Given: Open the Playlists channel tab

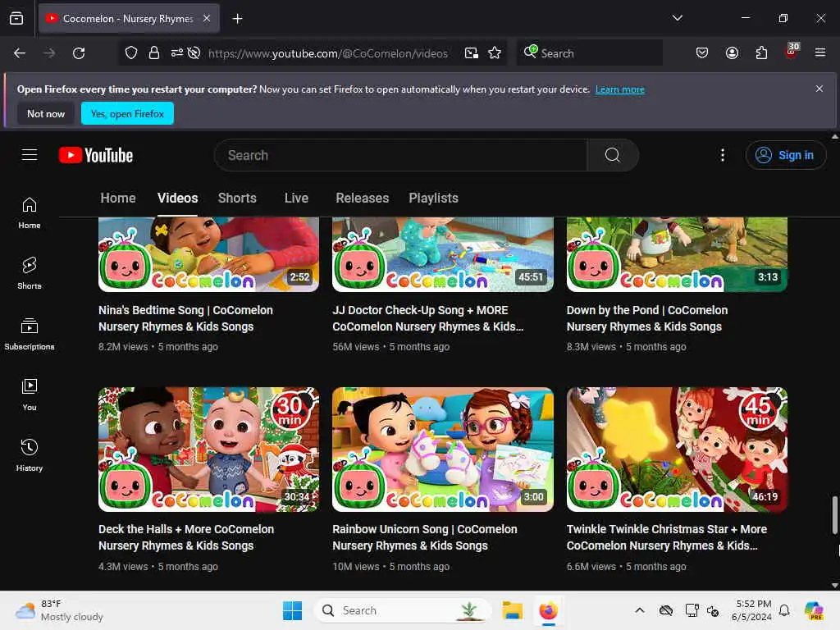Looking at the screenshot, I should (433, 199).
